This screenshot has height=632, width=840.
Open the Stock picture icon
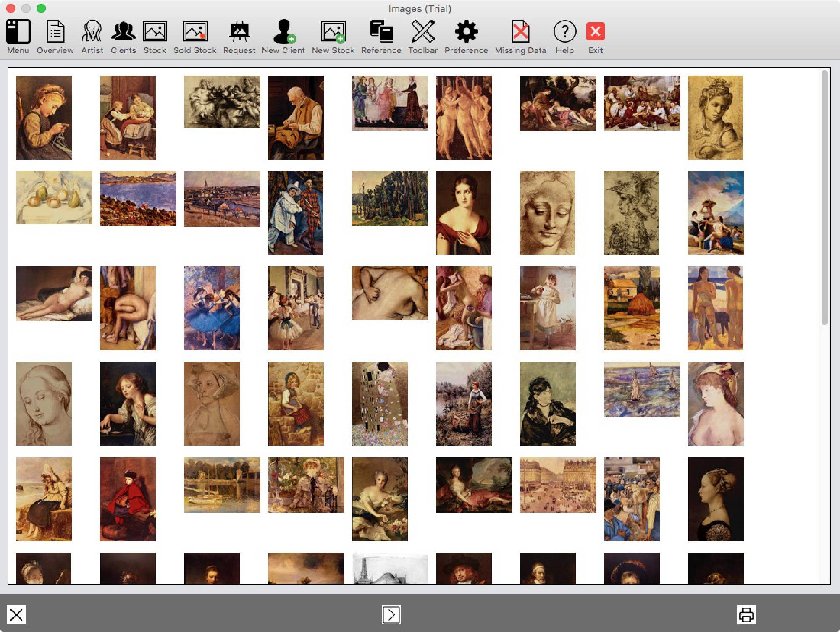click(x=155, y=31)
